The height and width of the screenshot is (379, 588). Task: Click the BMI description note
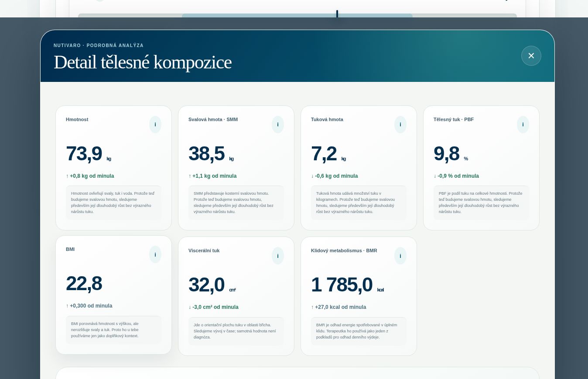(x=113, y=330)
